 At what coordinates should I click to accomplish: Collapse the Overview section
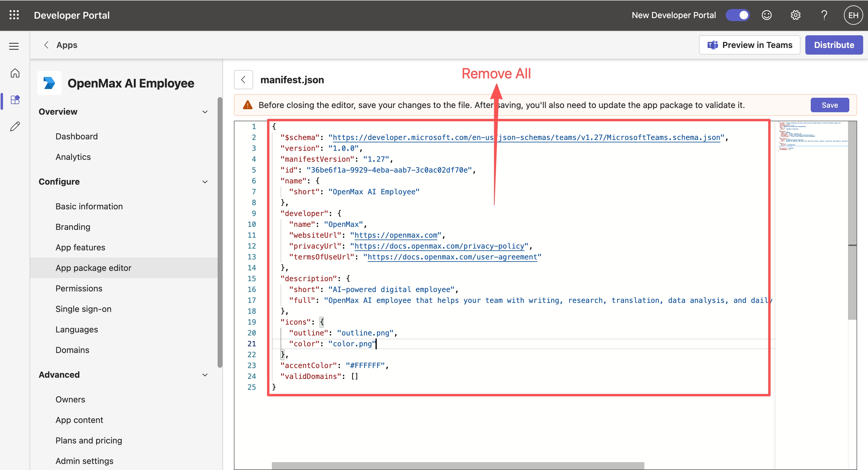tap(205, 112)
